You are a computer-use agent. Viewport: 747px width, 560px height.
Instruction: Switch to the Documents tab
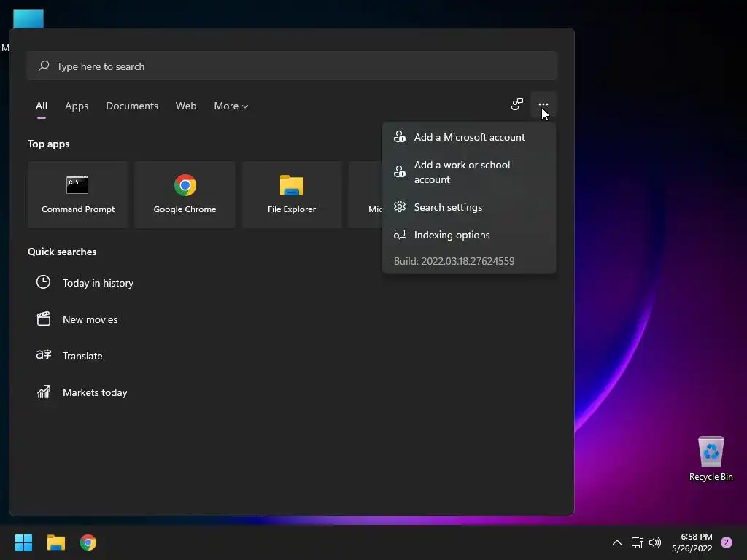coord(132,106)
